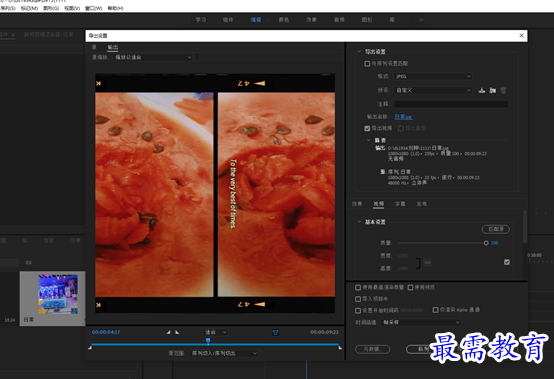Image resolution: width=554 pixels, height=379 pixels.
Task: Open the 预设 自定义 preset dropdown
Action: pos(433,90)
